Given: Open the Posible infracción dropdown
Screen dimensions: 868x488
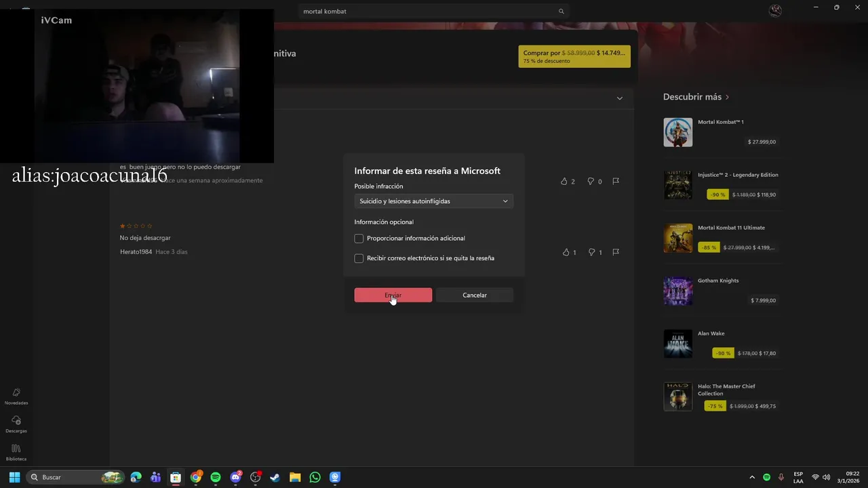Looking at the screenshot, I should pos(433,201).
